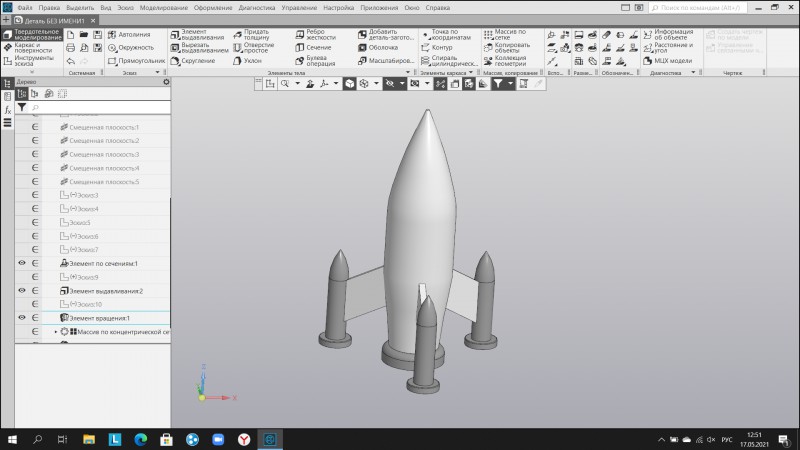This screenshot has height=450, width=800.
Task: Select the Контур tool
Action: [437, 47]
